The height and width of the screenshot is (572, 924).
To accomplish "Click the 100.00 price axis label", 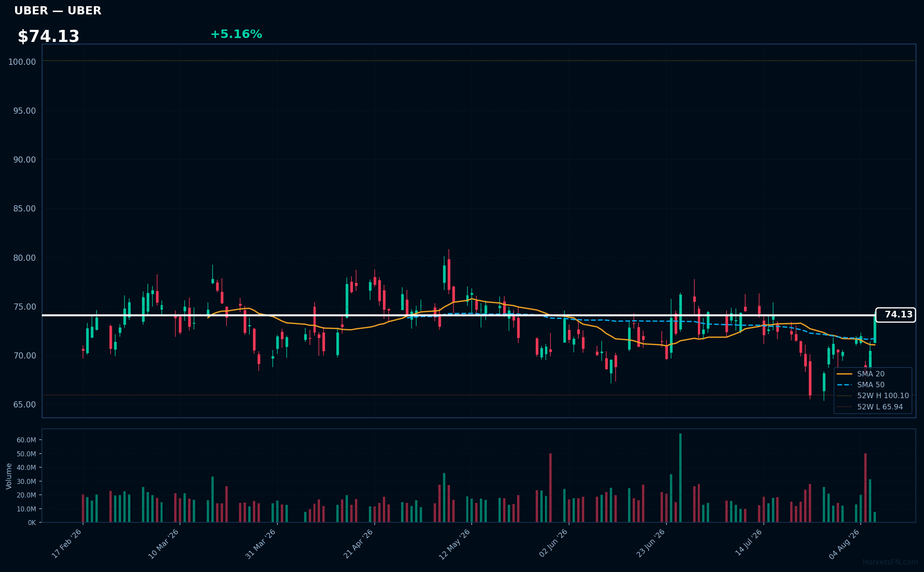I will [22, 62].
